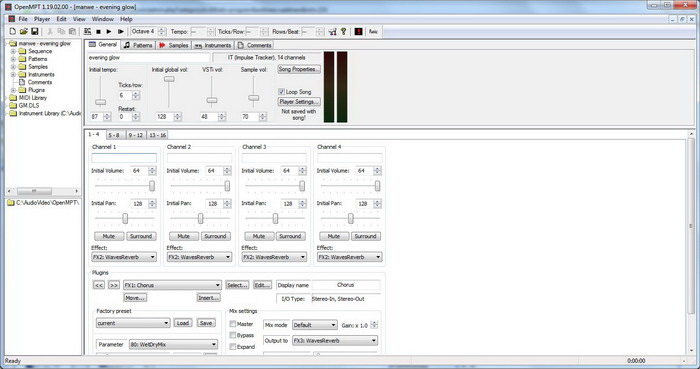This screenshot has height=369, width=700.
Task: Click the Channel 1 name input field
Action: [124, 158]
